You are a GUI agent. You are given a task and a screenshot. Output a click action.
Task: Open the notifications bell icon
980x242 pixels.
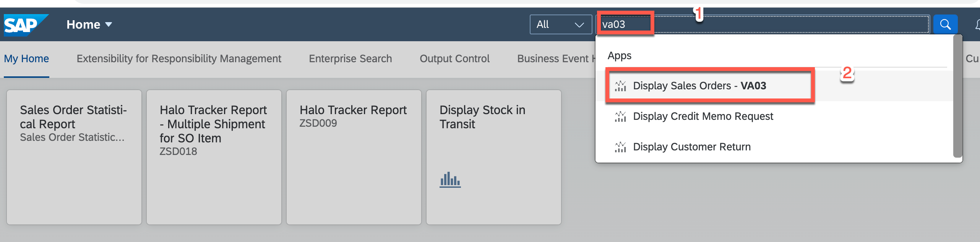click(977, 25)
